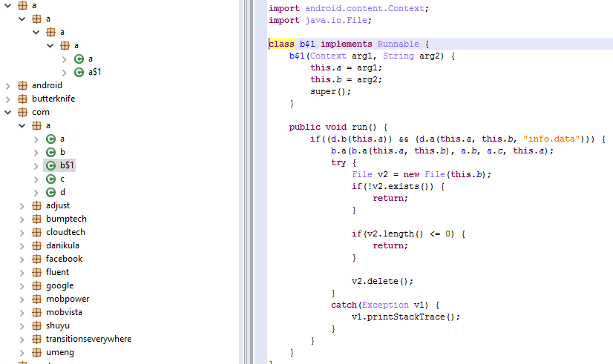The image size is (613, 364).
Task: Expand the adjust package node
Action: (22, 206)
